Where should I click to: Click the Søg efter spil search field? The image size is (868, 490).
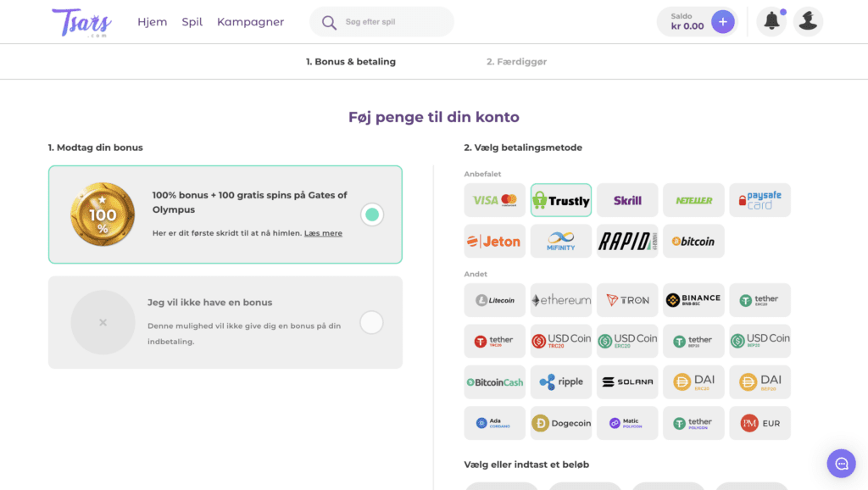(x=382, y=21)
